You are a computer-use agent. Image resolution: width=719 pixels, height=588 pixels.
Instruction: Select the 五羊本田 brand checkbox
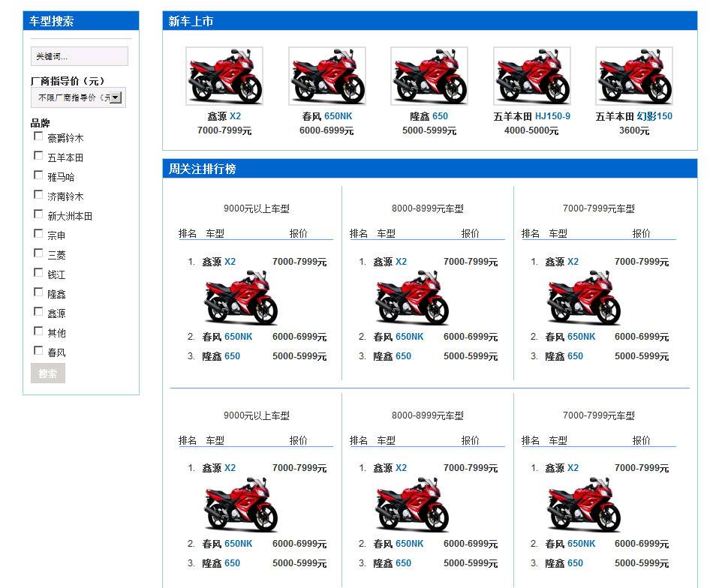[38, 156]
